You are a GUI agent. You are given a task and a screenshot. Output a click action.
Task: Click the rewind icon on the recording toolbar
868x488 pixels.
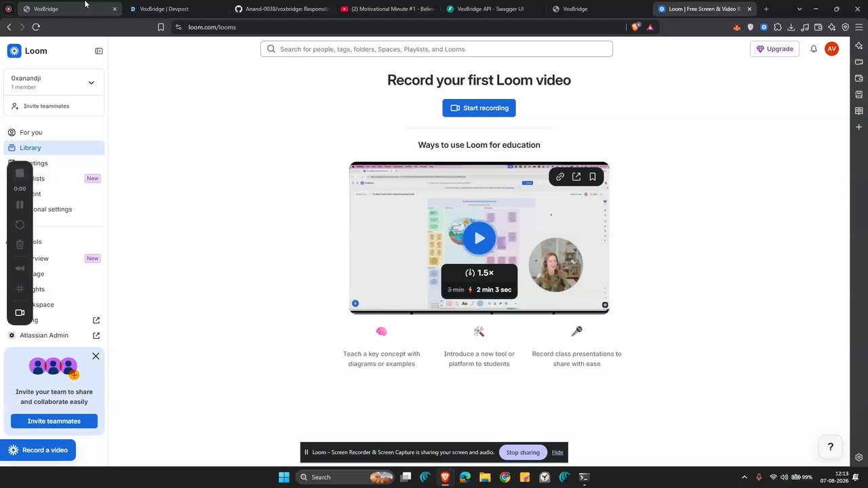point(20,268)
